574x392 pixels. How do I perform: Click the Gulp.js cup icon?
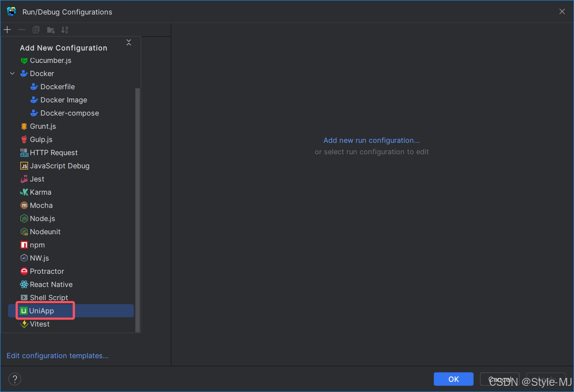24,139
